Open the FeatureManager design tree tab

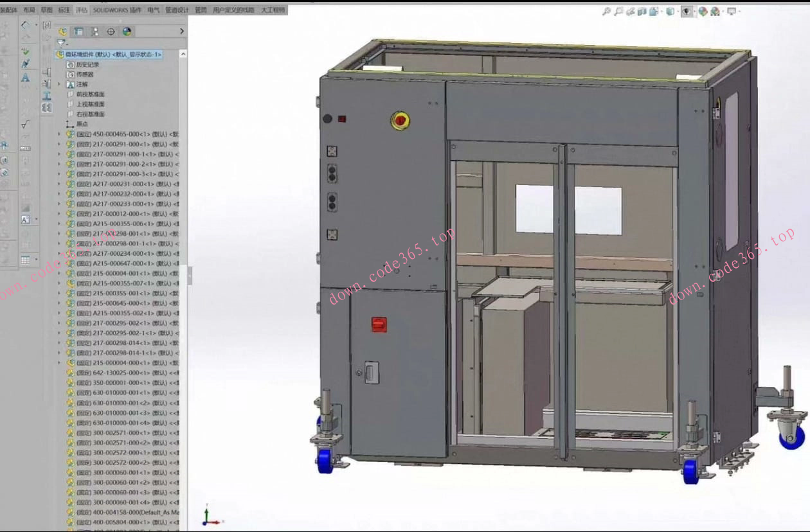click(x=62, y=31)
